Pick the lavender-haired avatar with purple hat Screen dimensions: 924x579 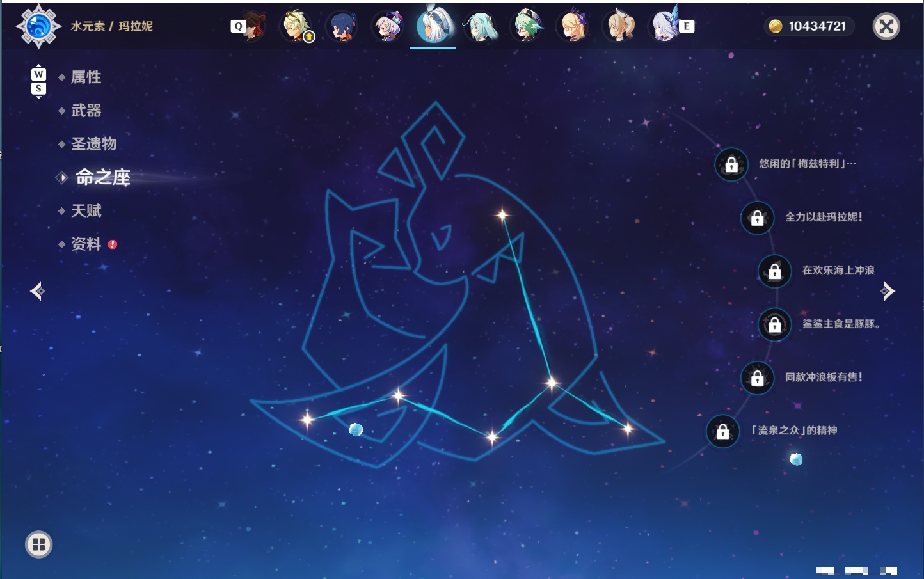click(388, 26)
